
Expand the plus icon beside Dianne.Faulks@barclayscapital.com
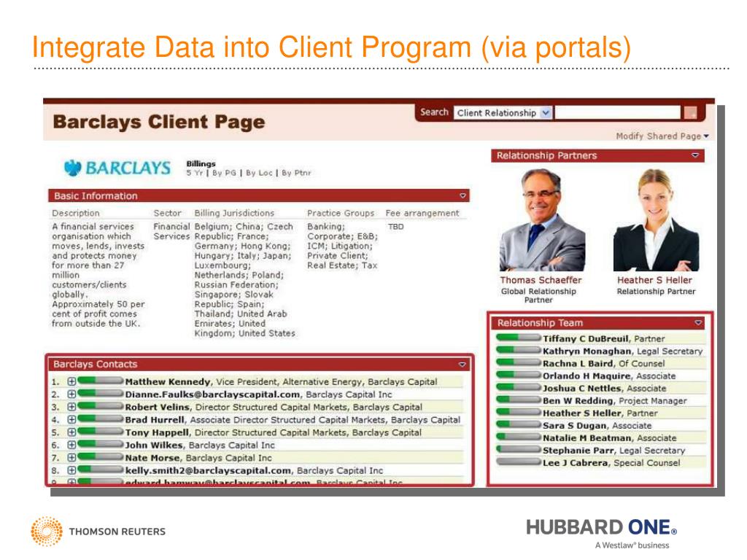71,394
